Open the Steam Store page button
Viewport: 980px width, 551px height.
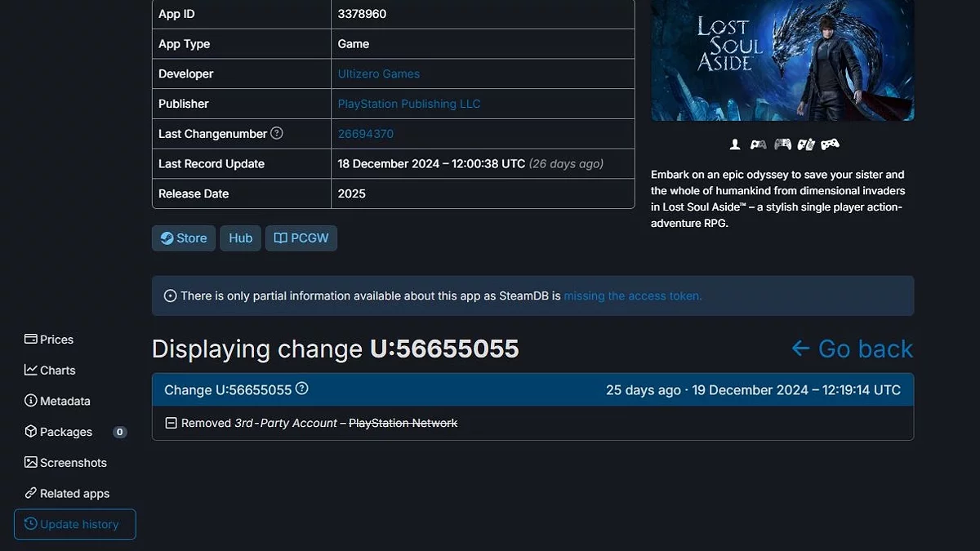184,238
